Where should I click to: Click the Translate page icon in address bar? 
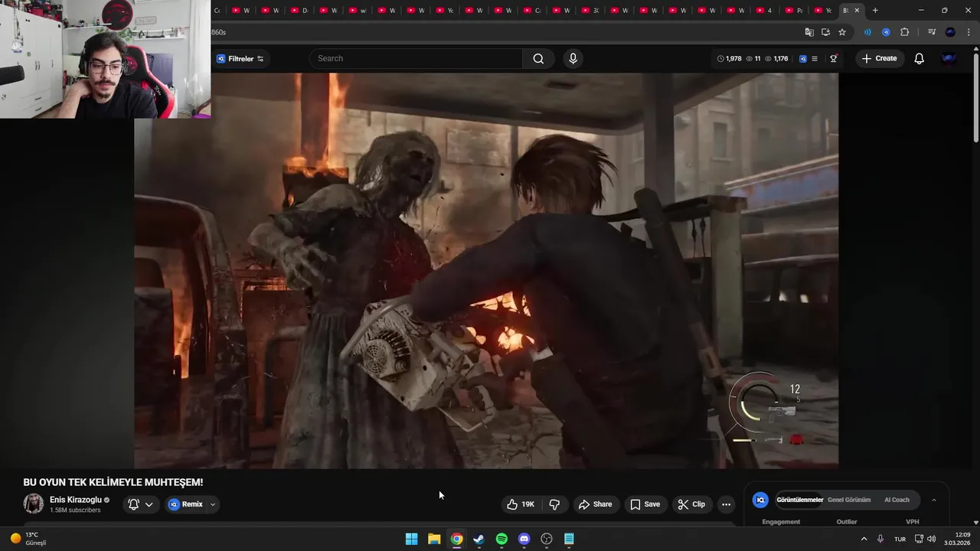pyautogui.click(x=809, y=32)
